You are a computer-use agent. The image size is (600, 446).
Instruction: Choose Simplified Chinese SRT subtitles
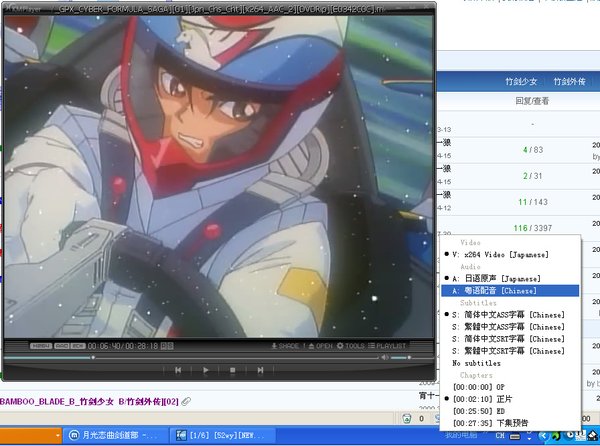(510, 339)
